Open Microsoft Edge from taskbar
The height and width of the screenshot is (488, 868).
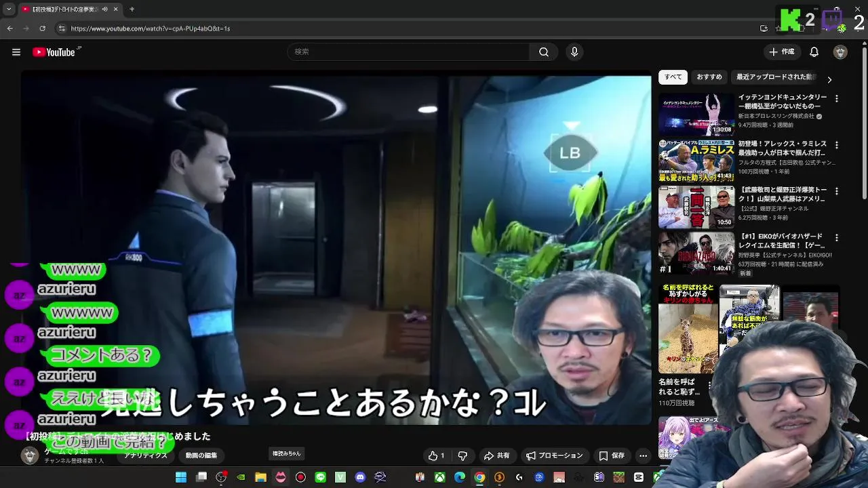[460, 477]
